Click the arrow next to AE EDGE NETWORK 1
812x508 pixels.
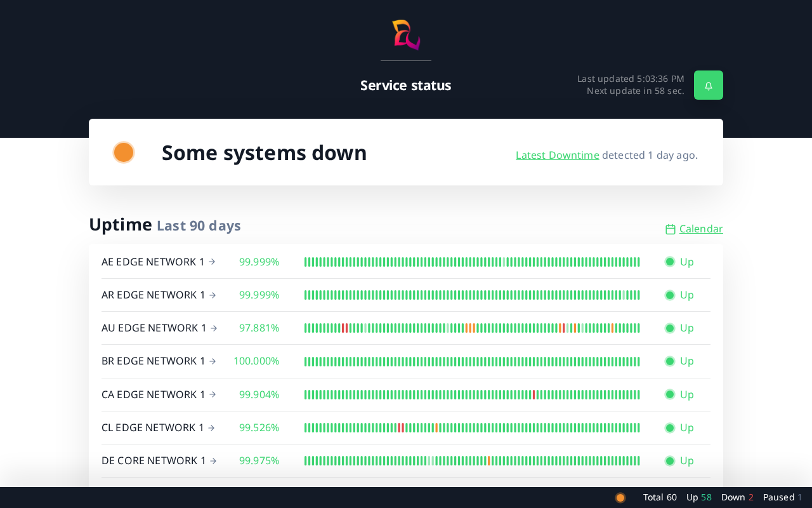212,262
